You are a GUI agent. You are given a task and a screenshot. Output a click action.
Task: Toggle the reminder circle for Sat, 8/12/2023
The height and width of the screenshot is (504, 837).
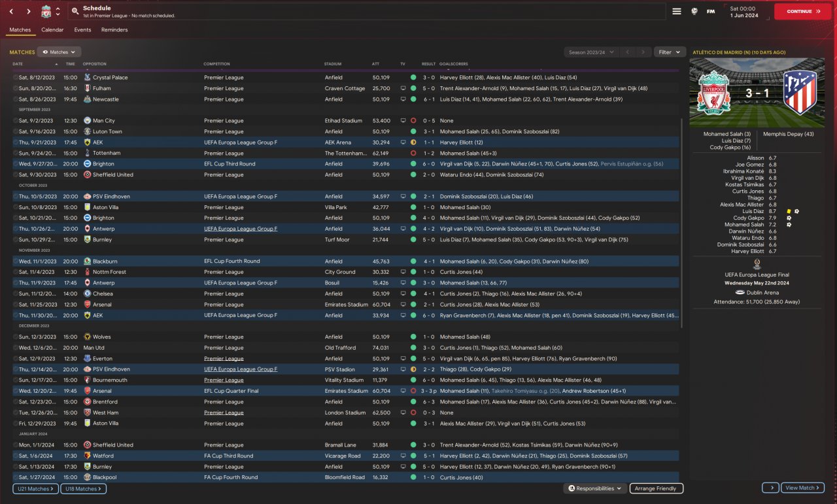pyautogui.click(x=16, y=77)
